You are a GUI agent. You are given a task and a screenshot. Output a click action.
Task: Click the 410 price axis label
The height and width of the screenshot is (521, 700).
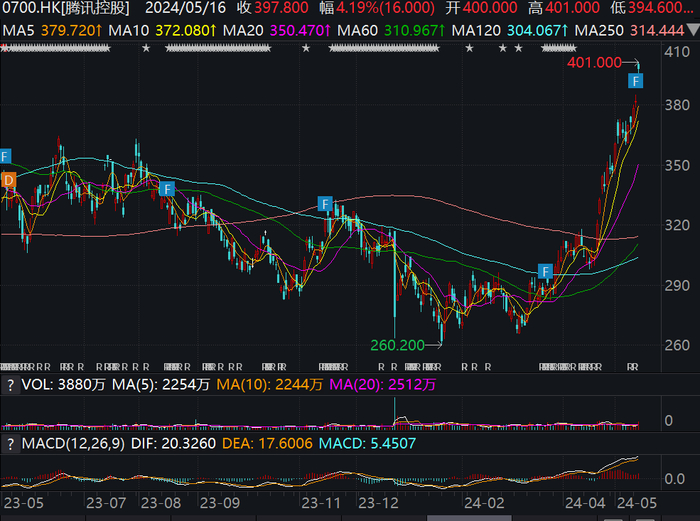[x=677, y=52]
